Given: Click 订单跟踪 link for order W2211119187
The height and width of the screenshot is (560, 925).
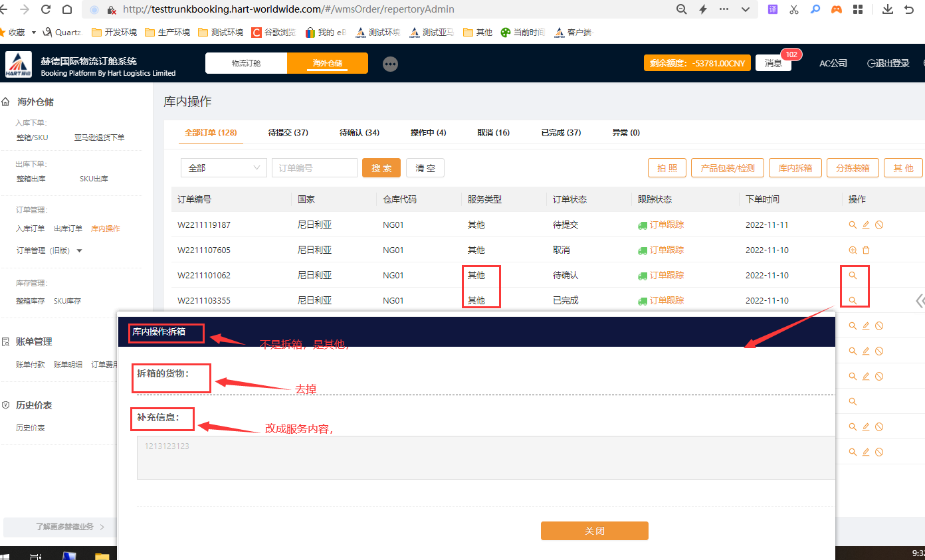Looking at the screenshot, I should (666, 225).
